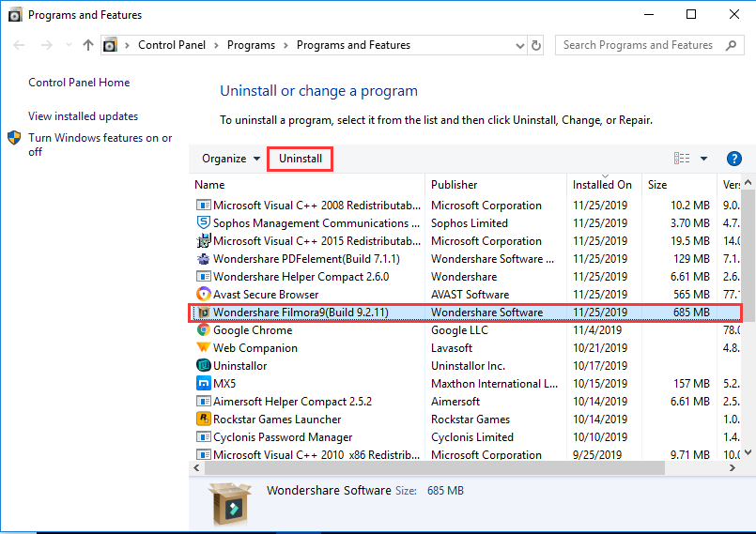Select Wondershare Filmora9(Build 9.2.11) entry
Screen dimensions: 756x534
pos(465,313)
